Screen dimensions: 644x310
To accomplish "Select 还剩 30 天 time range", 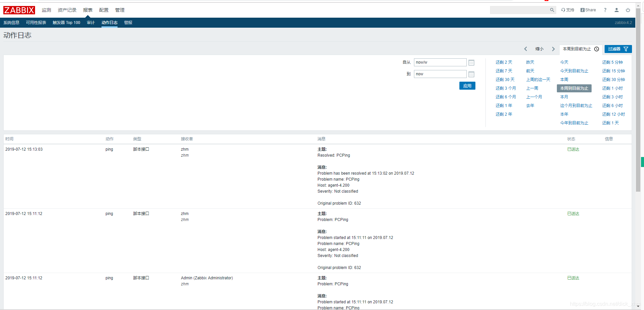I will click(505, 80).
